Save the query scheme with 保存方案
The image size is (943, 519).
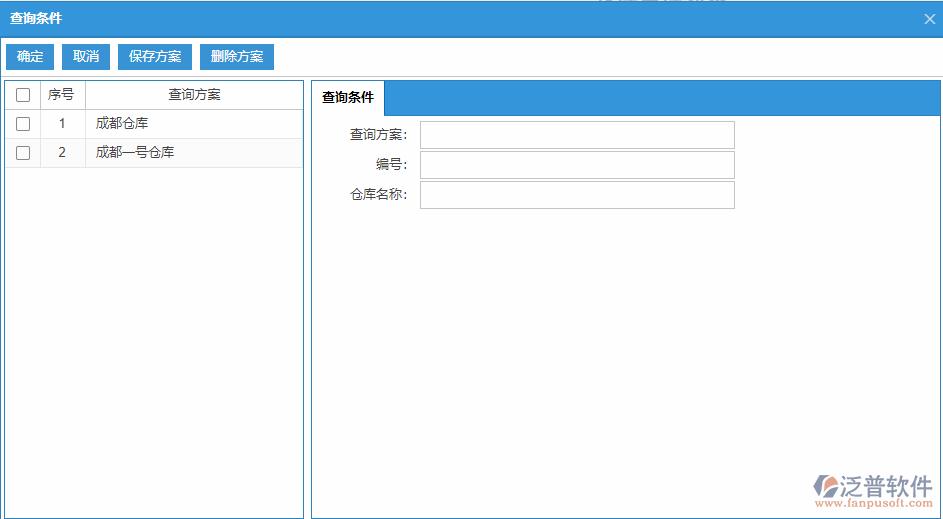155,57
